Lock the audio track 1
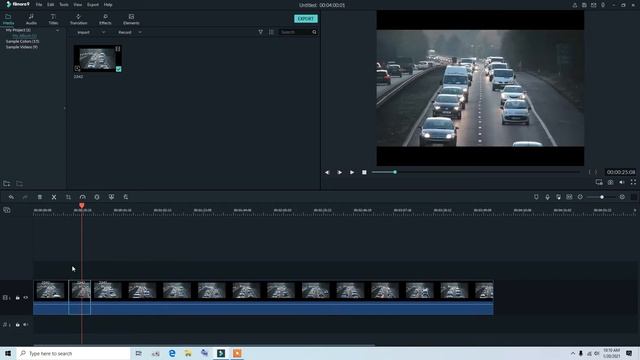Image resolution: width=640 pixels, height=360 pixels. 18,325
